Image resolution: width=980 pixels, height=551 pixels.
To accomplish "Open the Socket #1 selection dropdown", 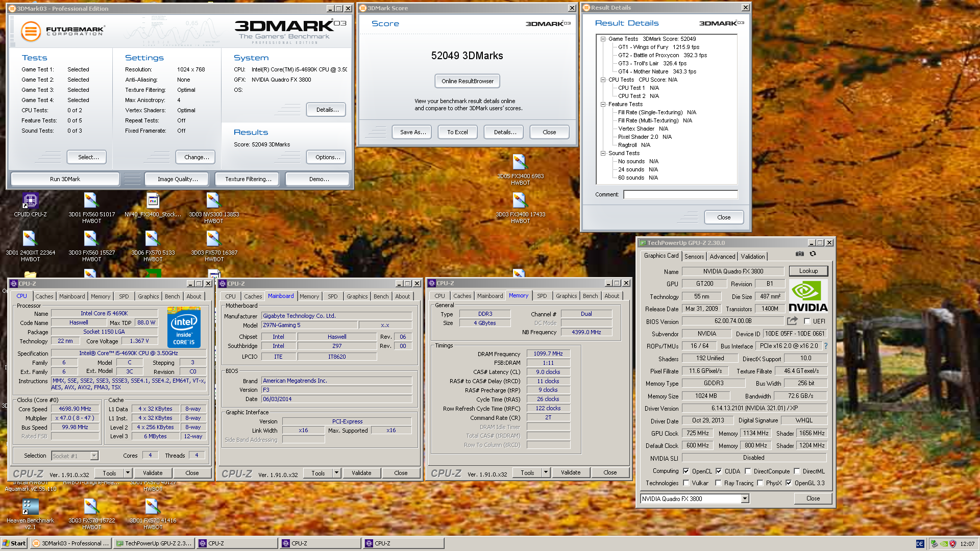I will [94, 456].
